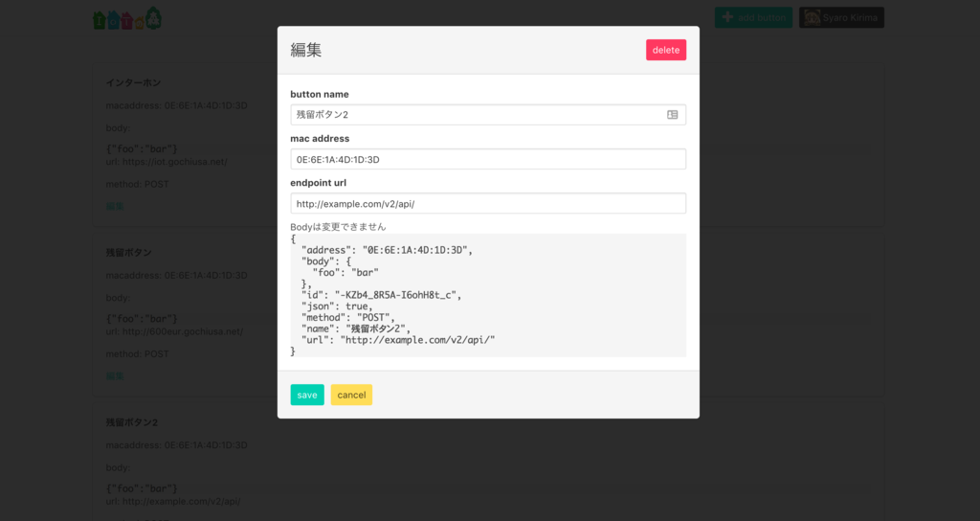Screen dimensions: 980x521
Task: Click the 編集 link under インターホン card
Action: coord(115,206)
